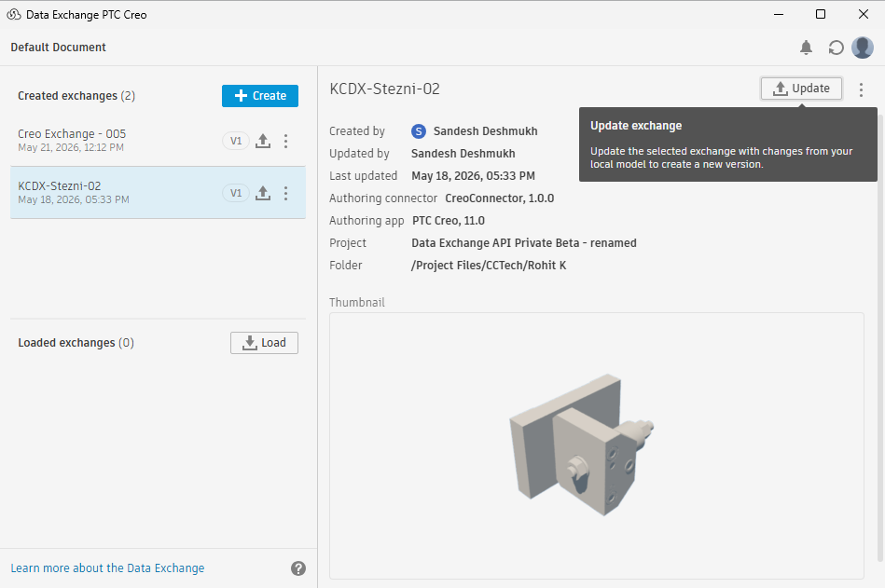Minimize the Data Exchange window
The height and width of the screenshot is (588, 885).
779,15
